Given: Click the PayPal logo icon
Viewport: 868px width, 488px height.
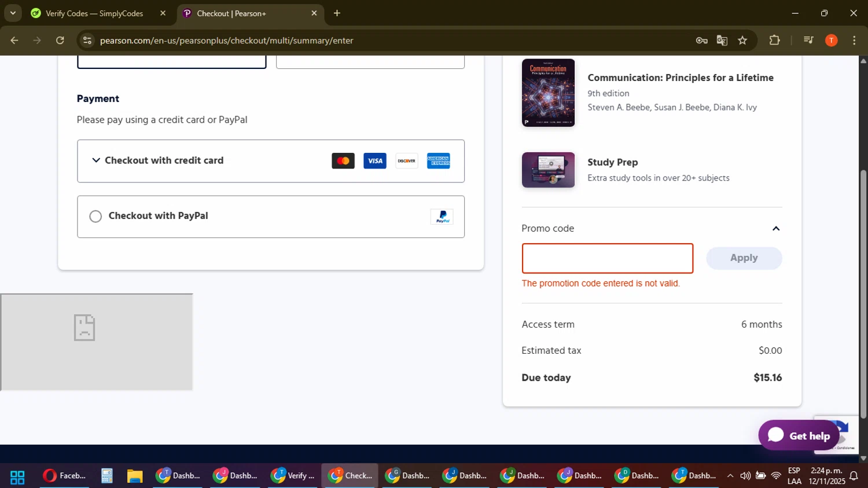Looking at the screenshot, I should (442, 217).
